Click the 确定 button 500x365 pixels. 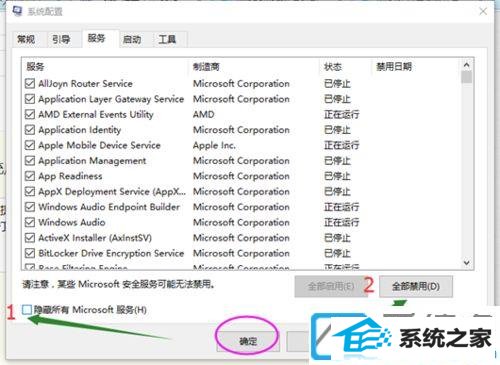248,341
